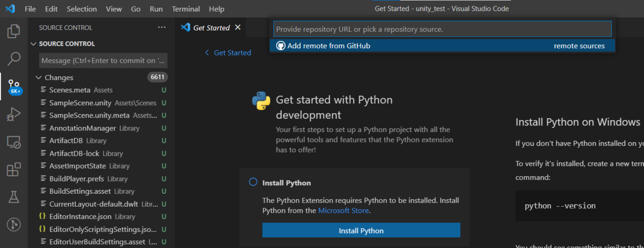Close the Get Started tab

click(238, 27)
